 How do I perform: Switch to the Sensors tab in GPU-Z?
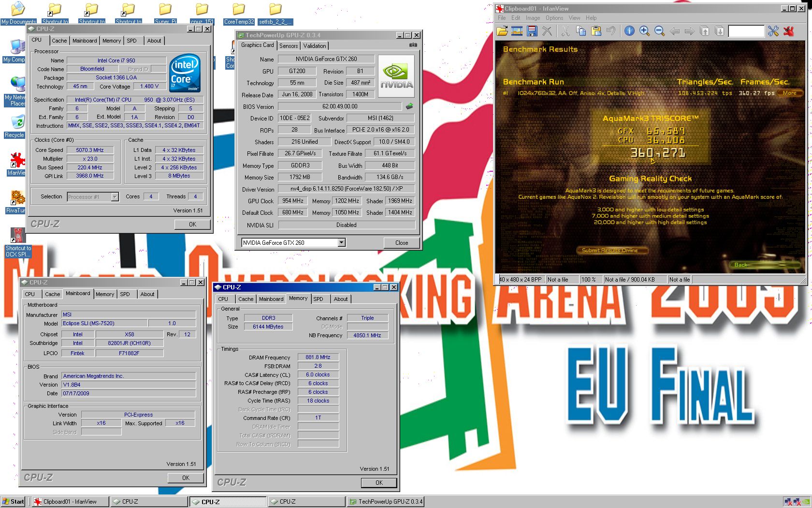[289, 46]
